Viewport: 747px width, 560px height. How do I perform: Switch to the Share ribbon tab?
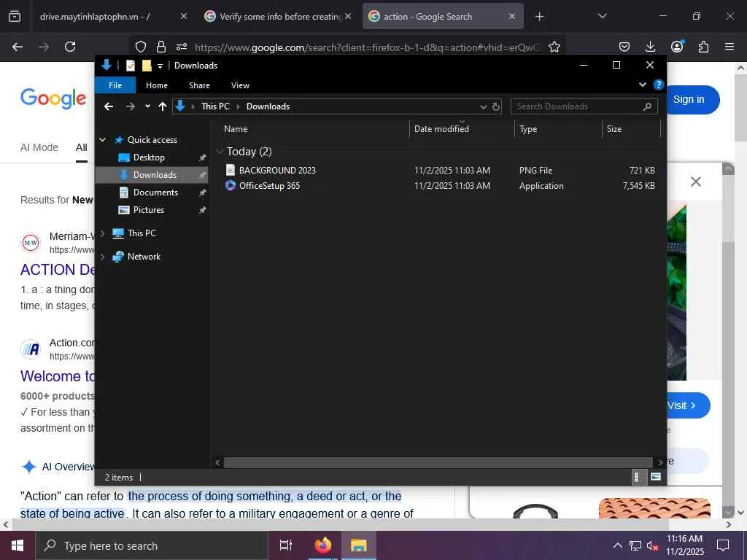(x=199, y=85)
